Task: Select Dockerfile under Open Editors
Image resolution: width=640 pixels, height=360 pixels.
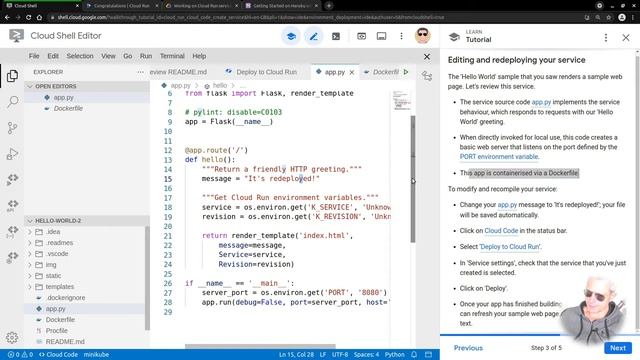Action: pos(68,108)
